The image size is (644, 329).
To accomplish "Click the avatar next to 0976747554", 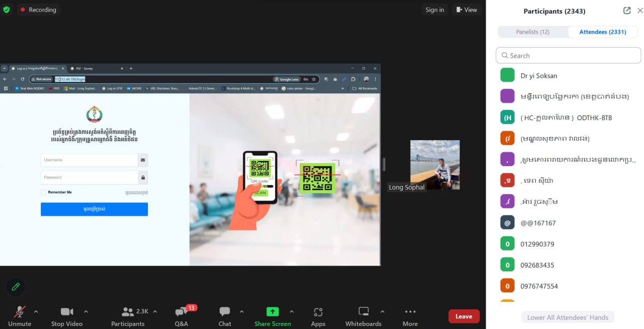I will pos(507,286).
